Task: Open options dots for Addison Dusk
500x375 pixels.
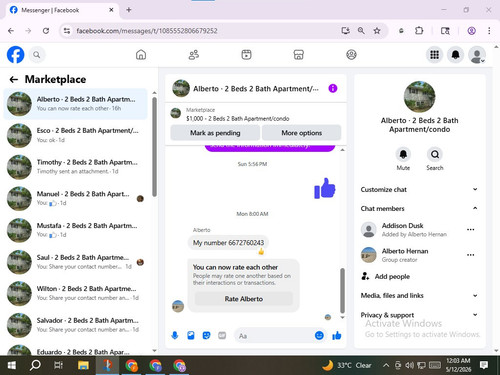Action: click(470, 229)
